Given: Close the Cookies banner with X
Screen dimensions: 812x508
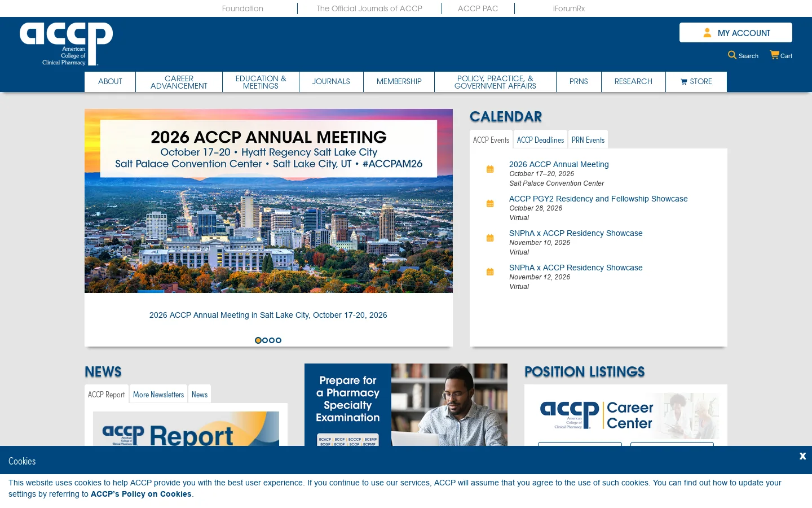Looking at the screenshot, I should click(802, 456).
